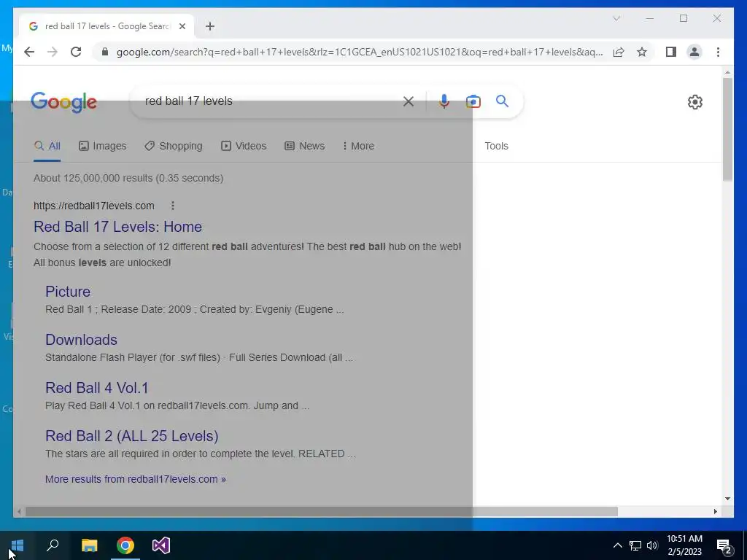This screenshot has height=560, width=747.
Task: Open the Chrome three-dot menu
Action: click(718, 52)
